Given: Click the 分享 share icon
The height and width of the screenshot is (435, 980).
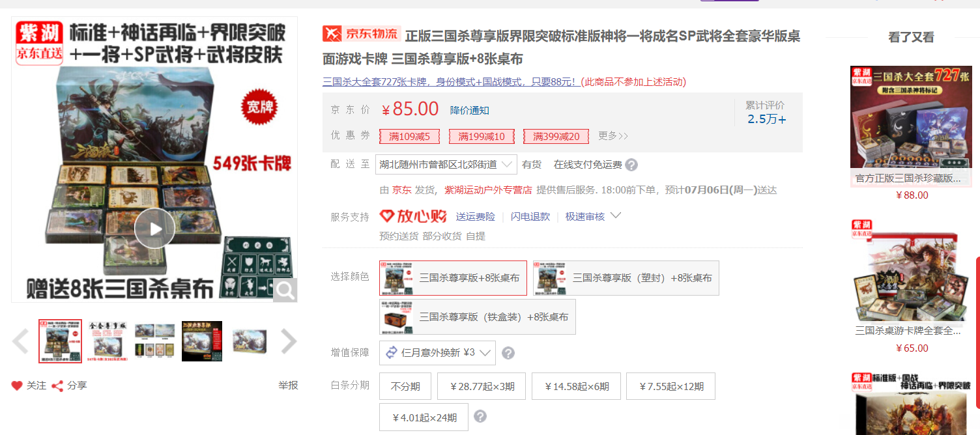Looking at the screenshot, I should tap(57, 386).
